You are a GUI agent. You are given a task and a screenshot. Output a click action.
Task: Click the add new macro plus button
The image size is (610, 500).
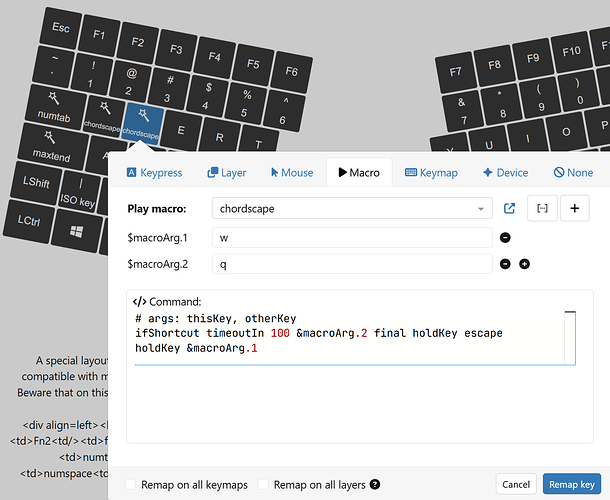click(x=574, y=209)
